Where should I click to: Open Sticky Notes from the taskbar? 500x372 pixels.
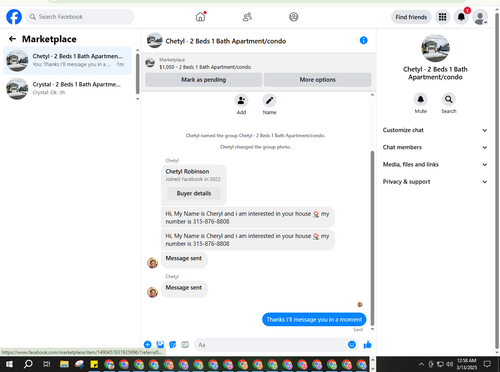coord(94,364)
